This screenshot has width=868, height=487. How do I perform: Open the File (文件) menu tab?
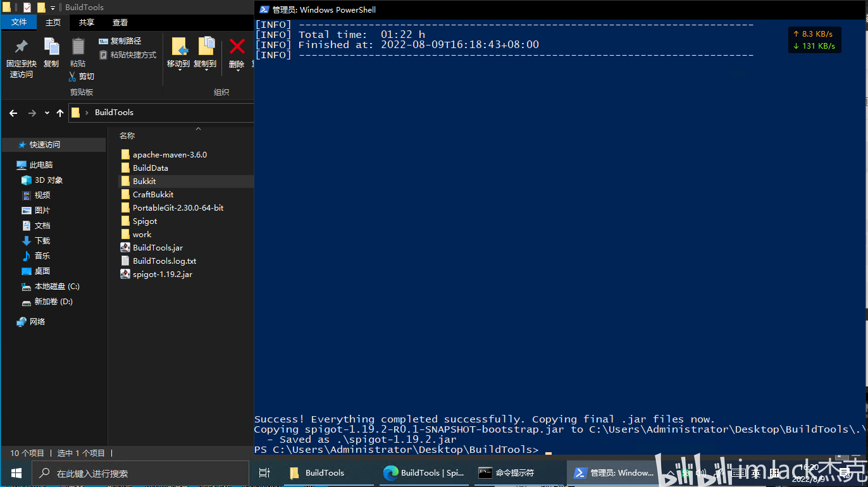[19, 23]
